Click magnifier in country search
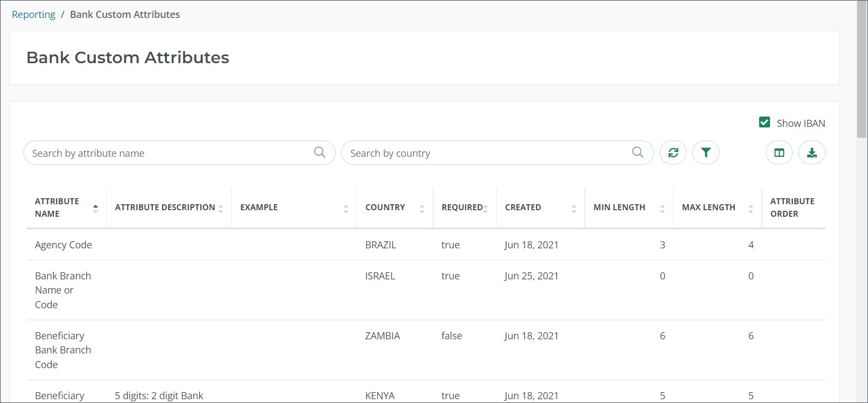 pos(638,152)
